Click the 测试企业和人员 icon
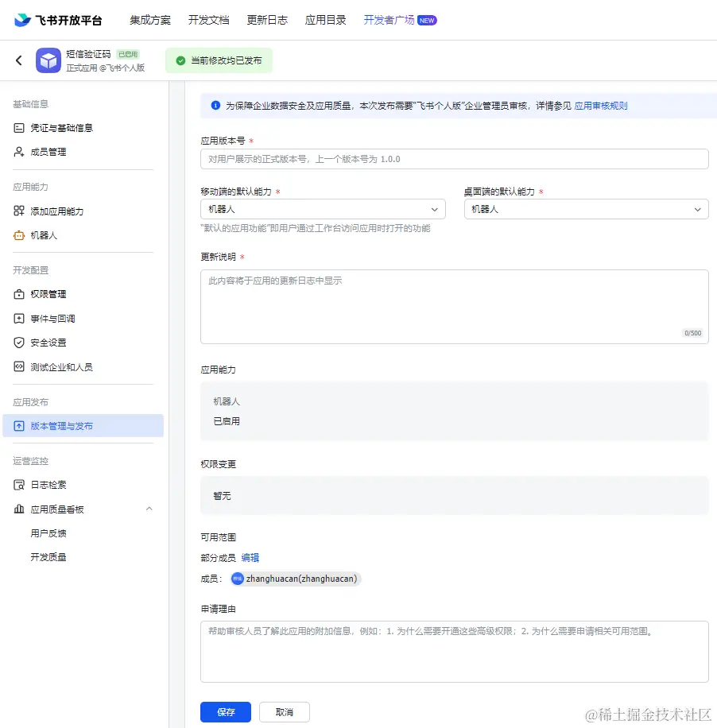The image size is (717, 728). click(x=19, y=367)
